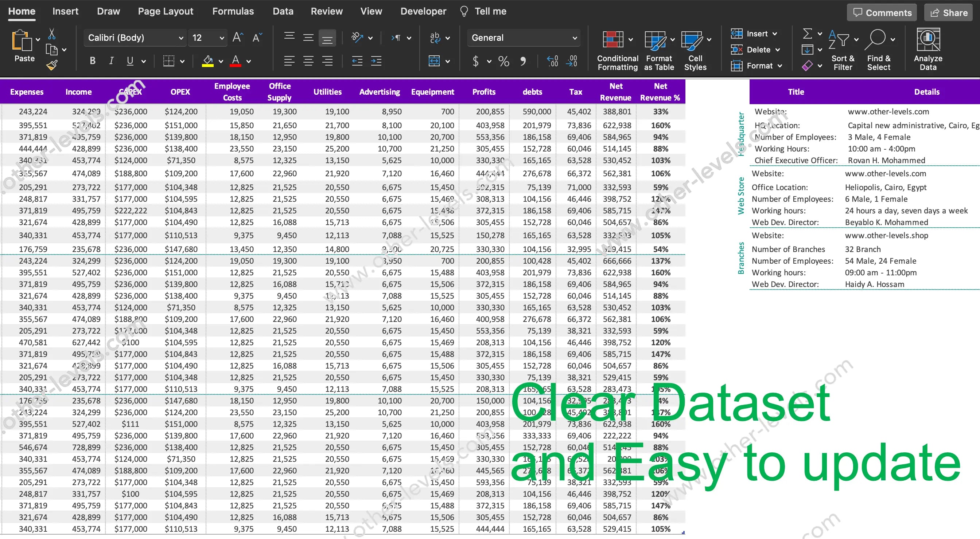Open Analyze Data tool
This screenshot has width=980, height=539.
coord(928,40)
